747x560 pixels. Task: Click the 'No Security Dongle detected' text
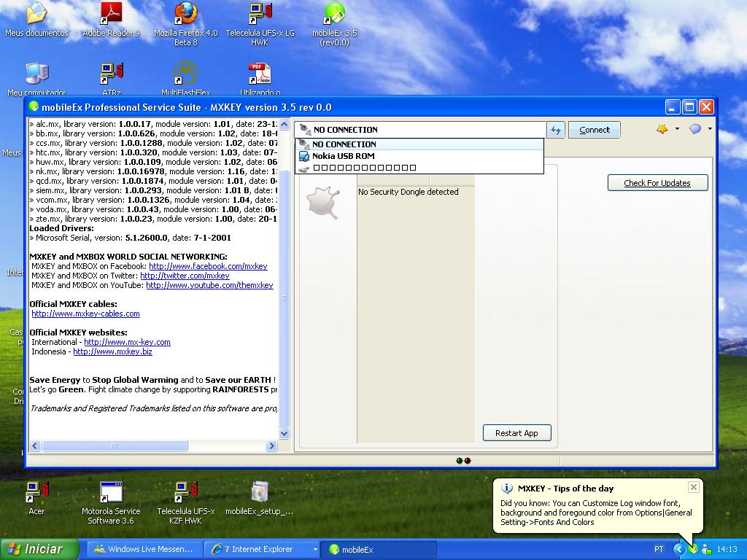click(x=409, y=192)
